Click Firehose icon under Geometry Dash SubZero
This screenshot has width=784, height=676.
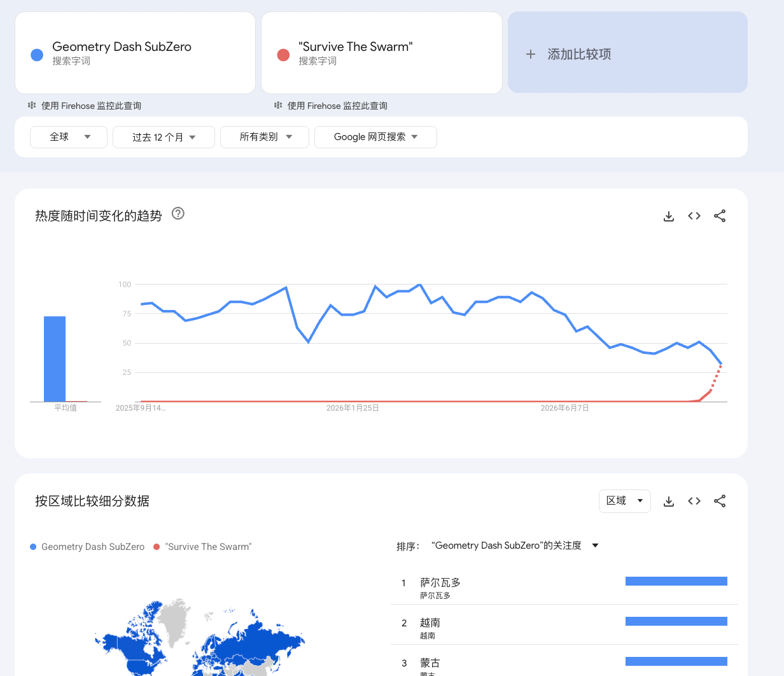[x=32, y=106]
